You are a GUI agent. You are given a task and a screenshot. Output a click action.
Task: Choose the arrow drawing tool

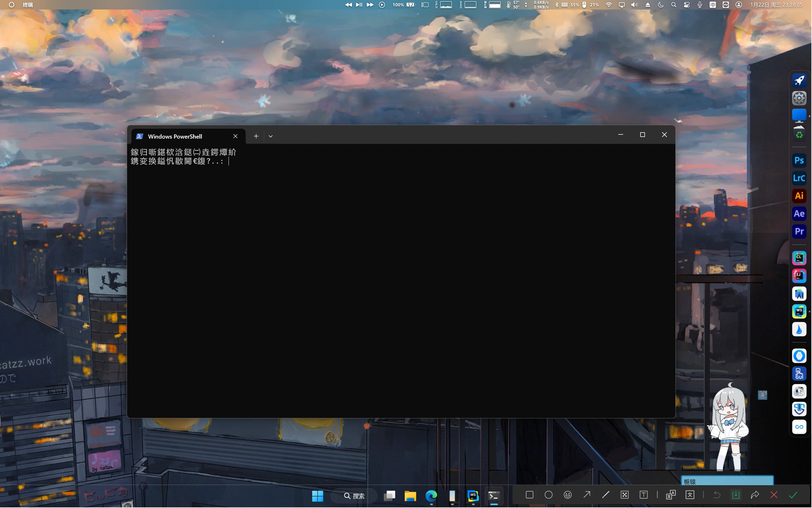pyautogui.click(x=587, y=495)
